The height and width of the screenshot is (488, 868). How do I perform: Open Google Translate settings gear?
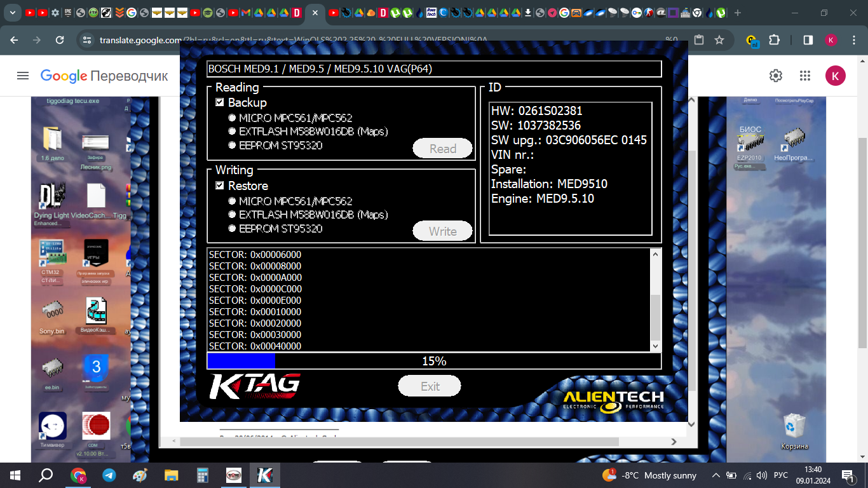[x=775, y=76]
